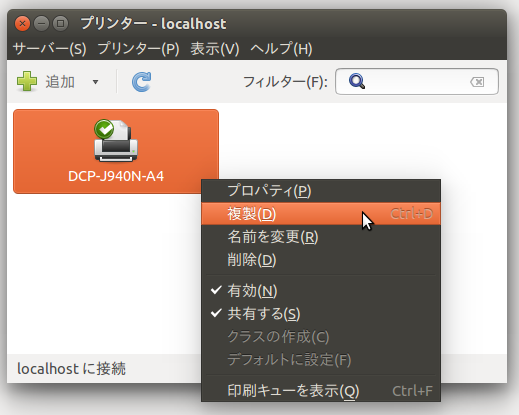Click the blue refresh arrow icon
519x415 pixels.
[141, 82]
